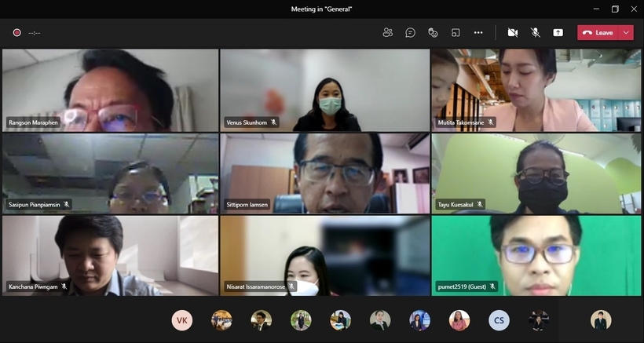Click muted mic icon beside pumet2519 (Guest)
Viewport: 644px width, 343px height.
[x=492, y=286]
